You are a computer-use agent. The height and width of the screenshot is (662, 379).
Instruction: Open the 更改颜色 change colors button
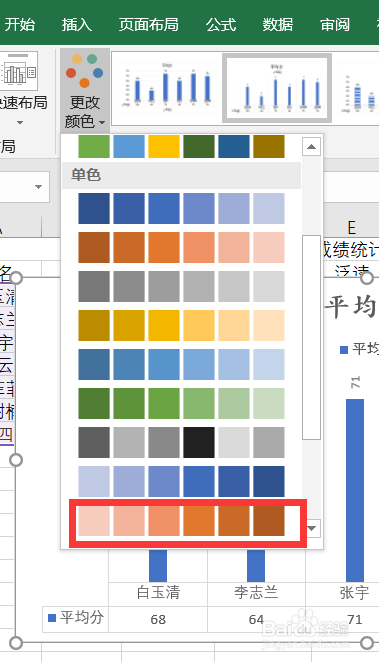point(85,90)
